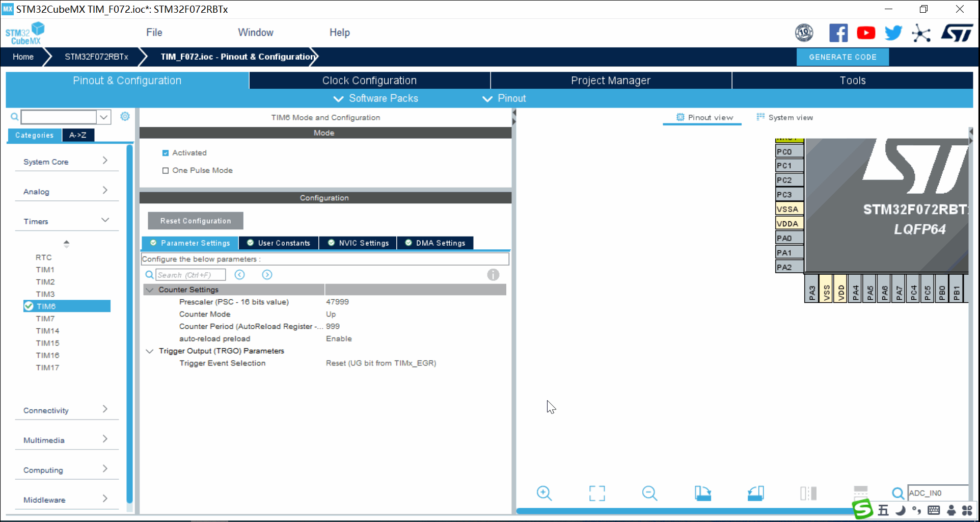The height and width of the screenshot is (522, 980).
Task: Open the Help menu
Action: 340,33
